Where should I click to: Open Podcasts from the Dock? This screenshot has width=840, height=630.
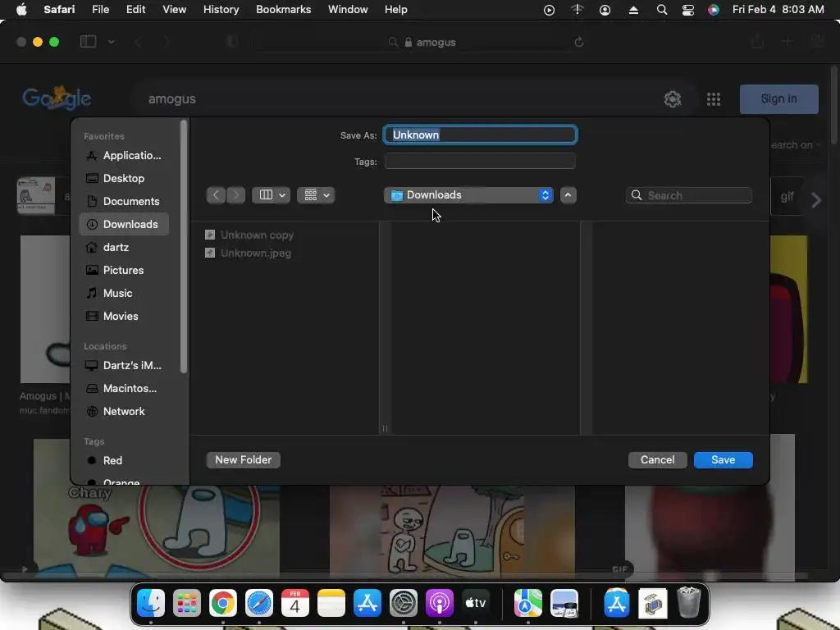click(x=440, y=603)
